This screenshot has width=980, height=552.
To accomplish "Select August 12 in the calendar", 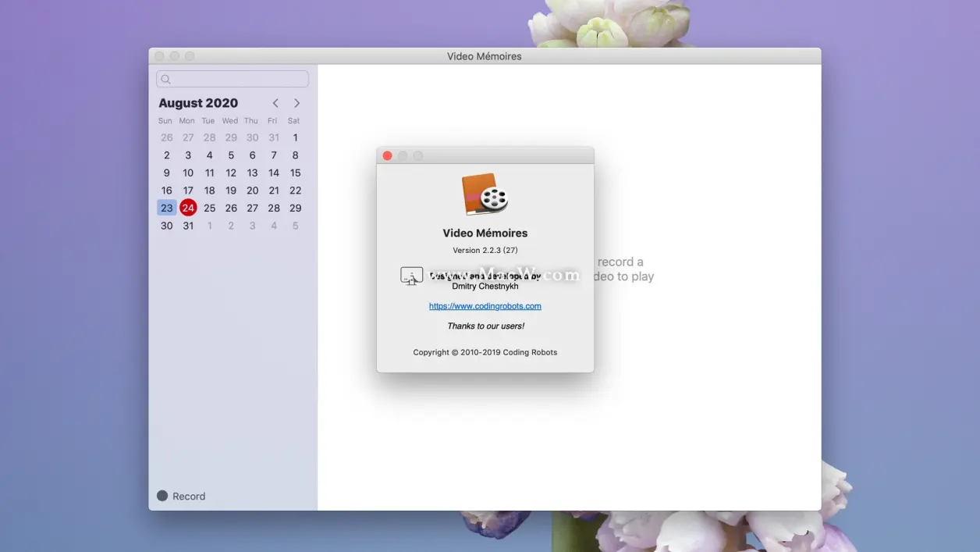I will (231, 173).
